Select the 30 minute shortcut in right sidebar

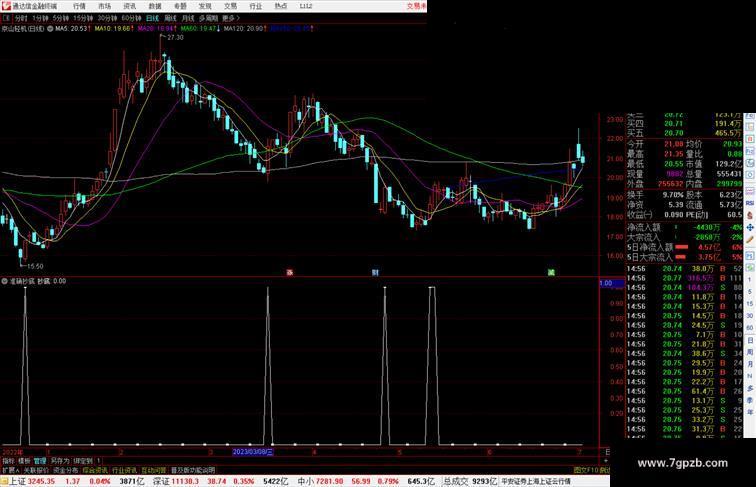coord(750,316)
